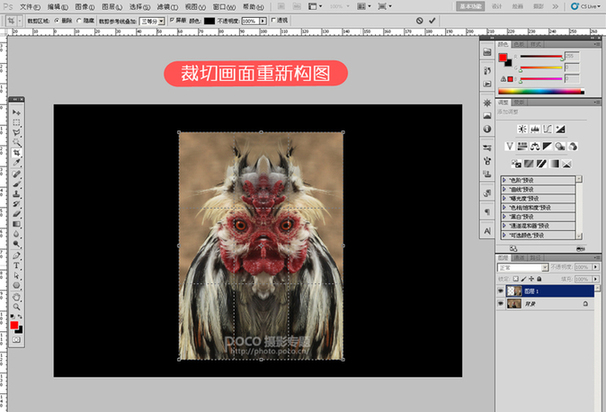Commit the crop with the checkmark icon
Screen dimensions: 606x412
pyautogui.click(x=434, y=20)
